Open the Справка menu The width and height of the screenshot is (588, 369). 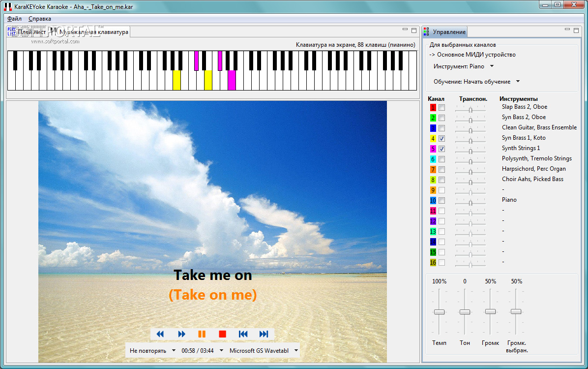pyautogui.click(x=40, y=18)
